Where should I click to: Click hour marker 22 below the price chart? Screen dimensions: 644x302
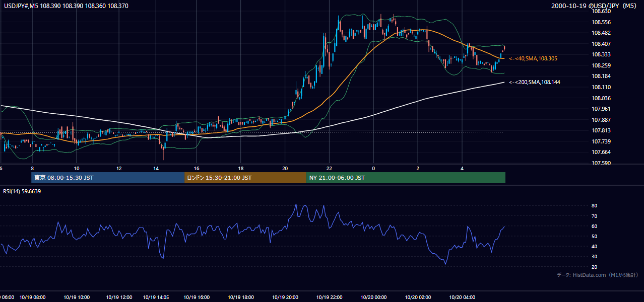330,169
